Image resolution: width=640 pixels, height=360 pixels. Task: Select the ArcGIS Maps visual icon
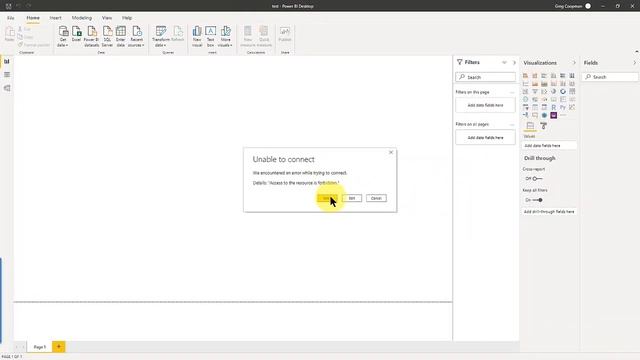(x=544, y=115)
